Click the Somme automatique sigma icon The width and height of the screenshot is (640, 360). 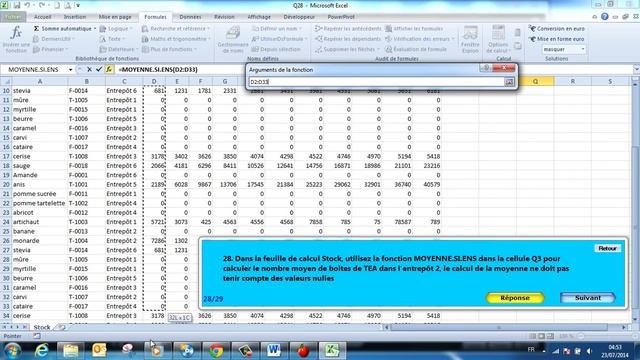36,29
